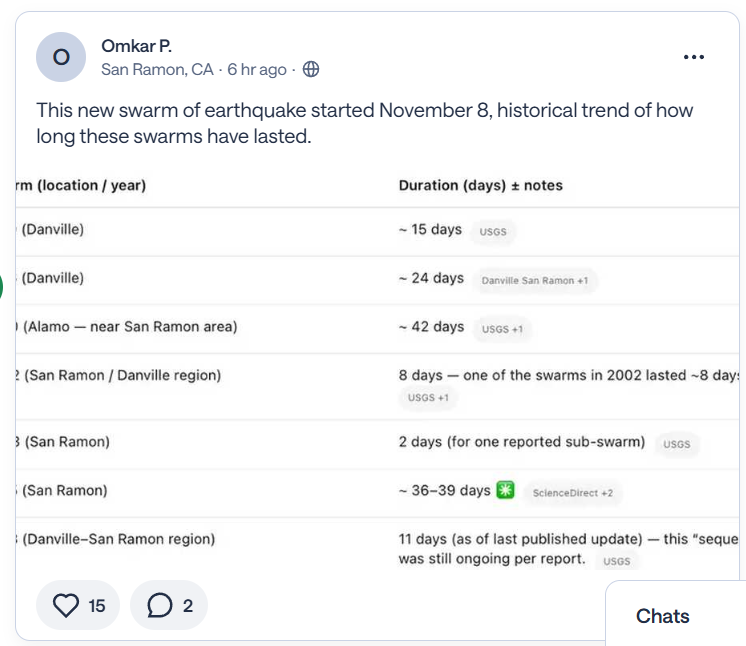Click the 'Duration (days) ± notes' column header
Viewport: 746px width, 646px height.
tap(480, 185)
